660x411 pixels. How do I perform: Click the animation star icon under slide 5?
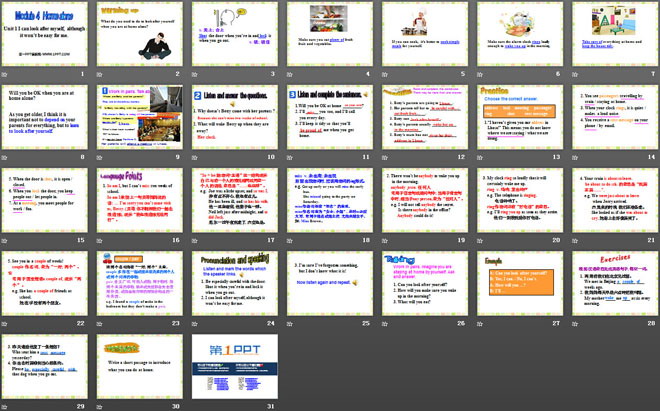(385, 75)
